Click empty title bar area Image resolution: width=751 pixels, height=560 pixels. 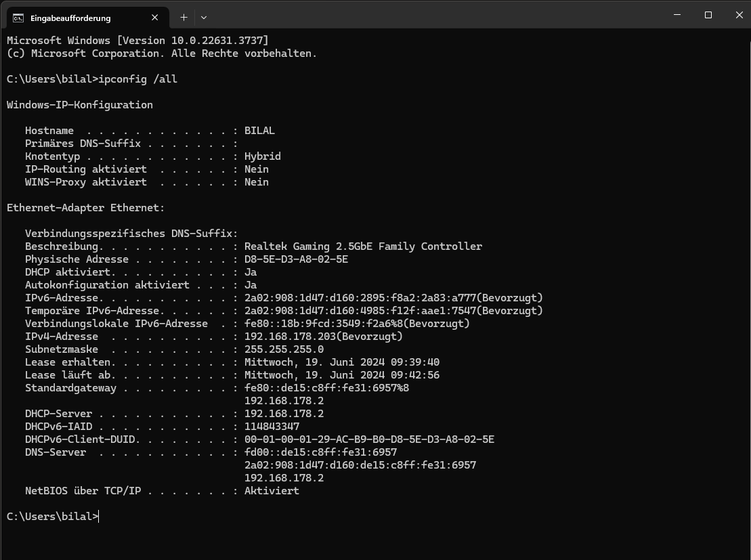click(431, 15)
